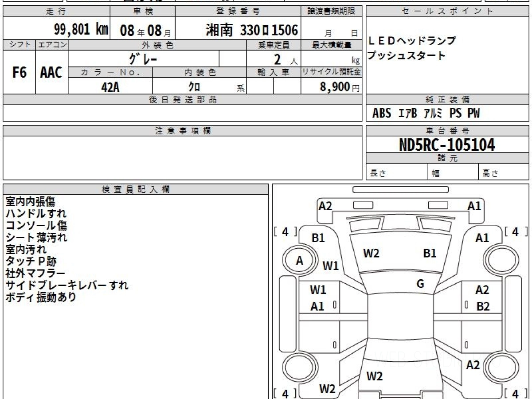Select air conditioner value AAC
The image size is (532, 399).
pos(51,73)
